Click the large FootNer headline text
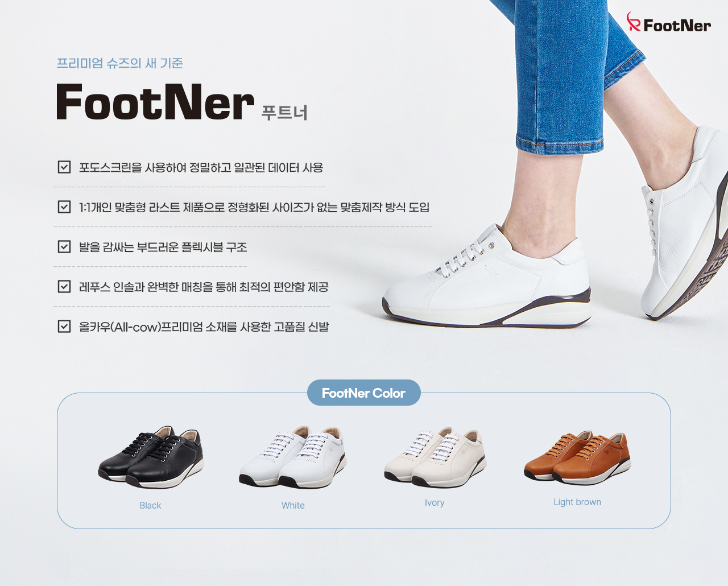 (155, 102)
